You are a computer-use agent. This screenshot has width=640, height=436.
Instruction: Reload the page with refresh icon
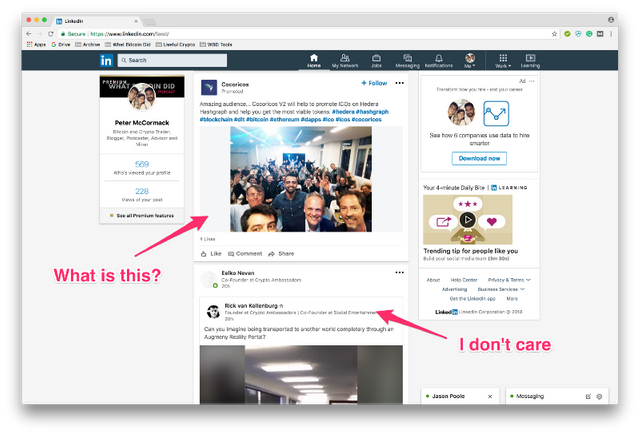pos(51,34)
